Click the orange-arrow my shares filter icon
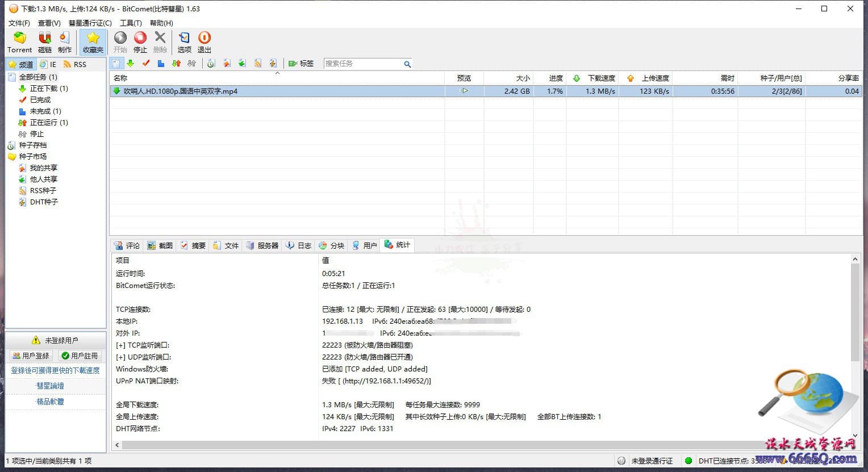The height and width of the screenshot is (472, 868). point(227,64)
